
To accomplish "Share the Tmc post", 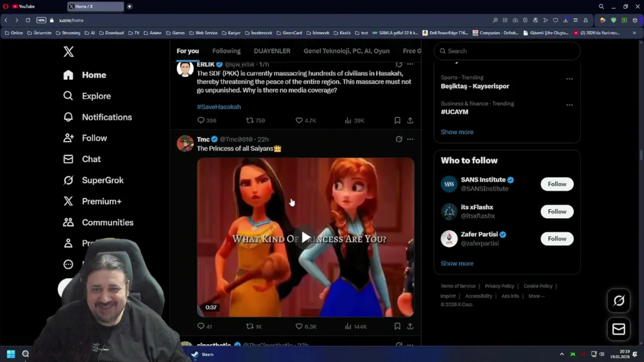I will 410,326.
